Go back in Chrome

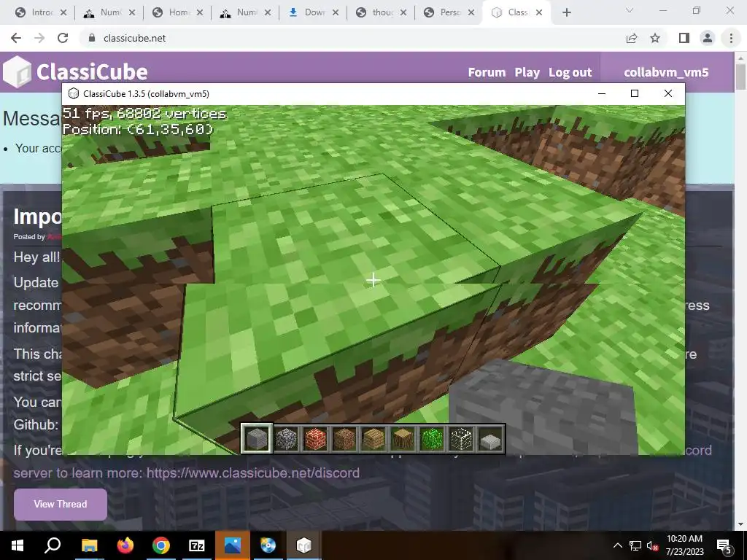point(16,38)
